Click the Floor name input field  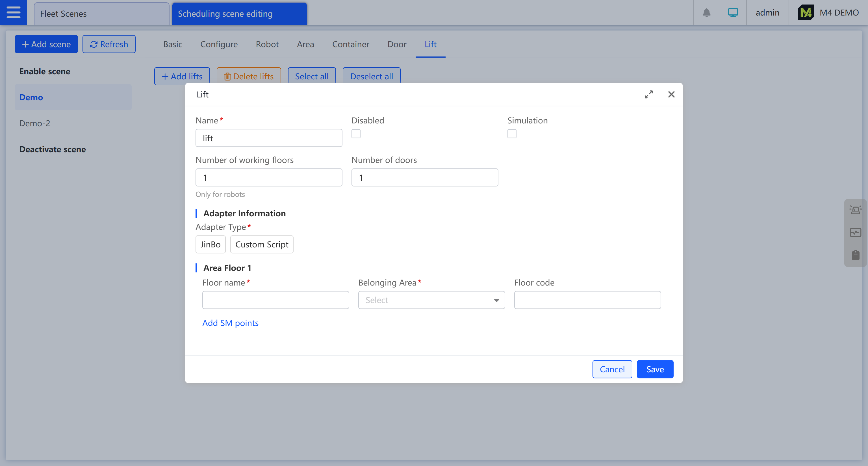point(275,300)
